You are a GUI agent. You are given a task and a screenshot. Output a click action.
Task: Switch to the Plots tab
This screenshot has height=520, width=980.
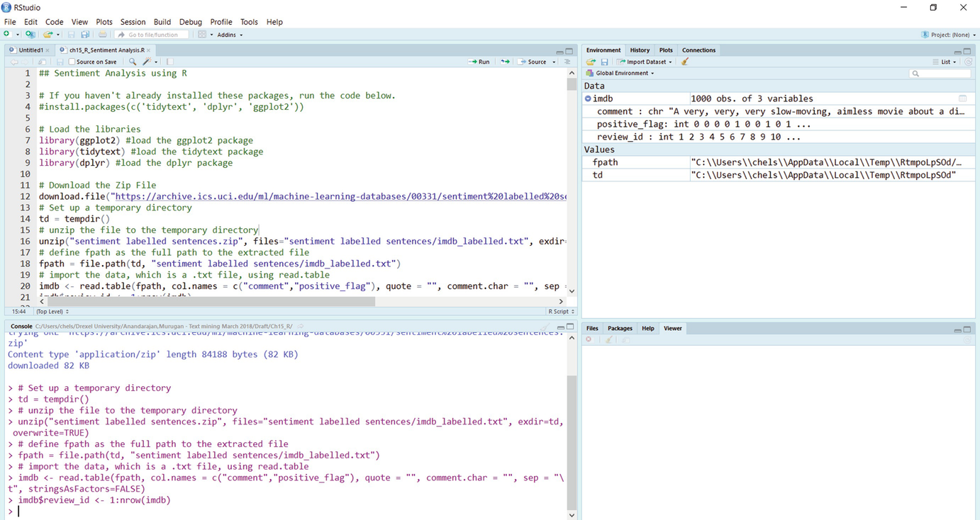click(x=666, y=50)
